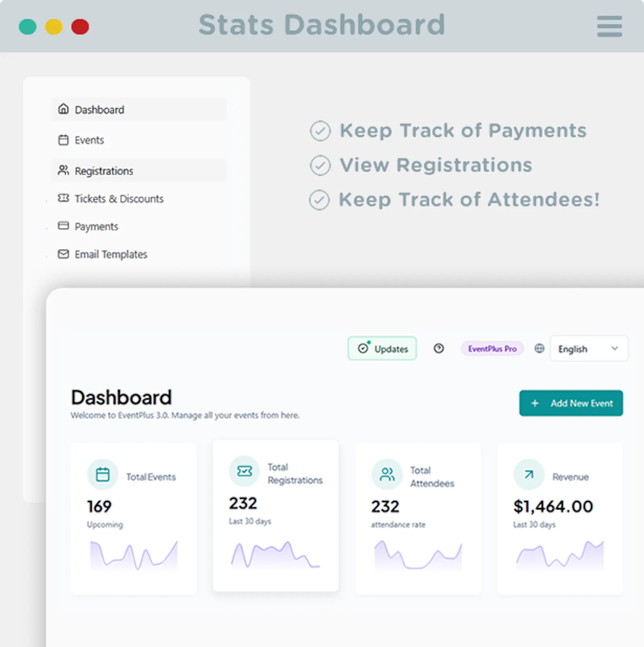Click the Revenue sparkline chart
Screen dimensions: 644x647
(560, 555)
